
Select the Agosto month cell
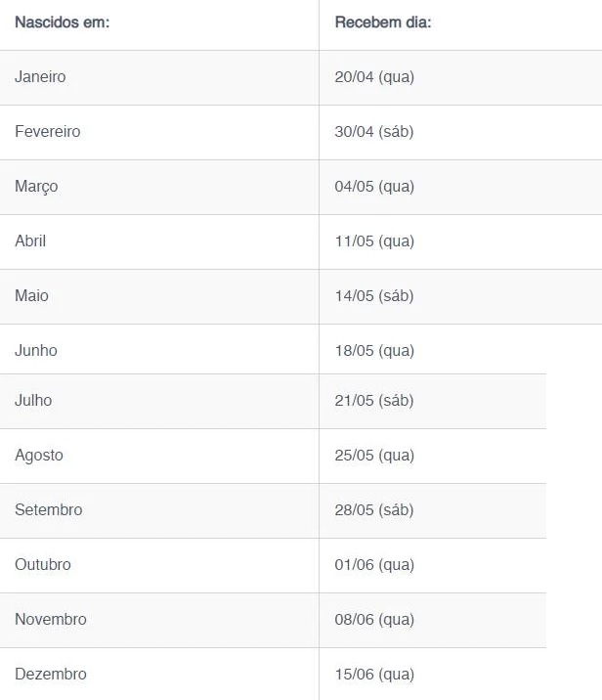[39, 455]
